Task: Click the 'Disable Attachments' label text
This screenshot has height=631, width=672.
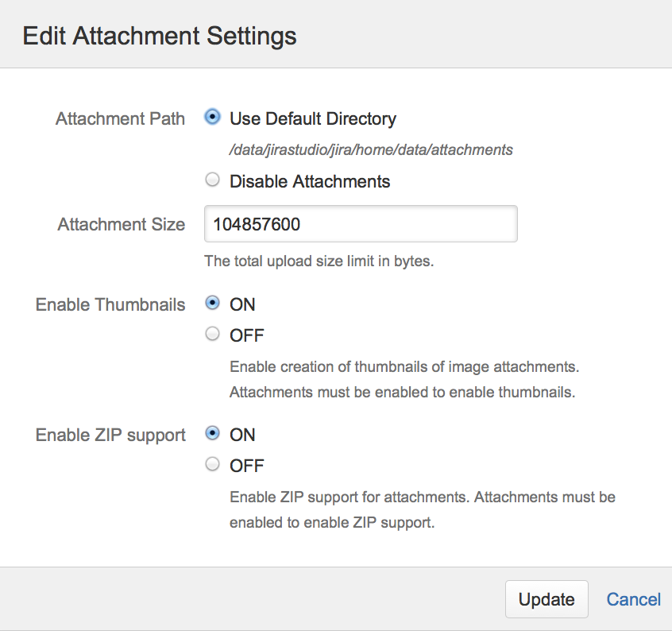Action: pos(310,182)
